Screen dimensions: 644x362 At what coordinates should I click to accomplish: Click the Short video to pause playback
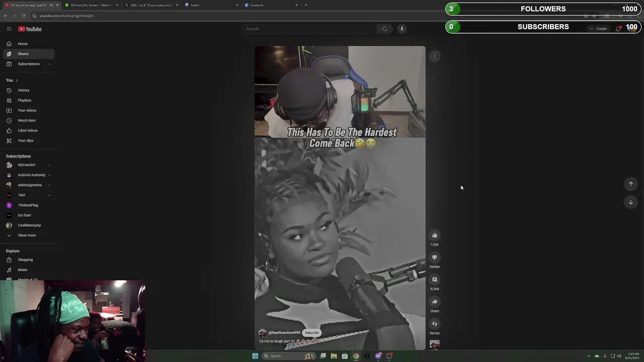coord(340,198)
